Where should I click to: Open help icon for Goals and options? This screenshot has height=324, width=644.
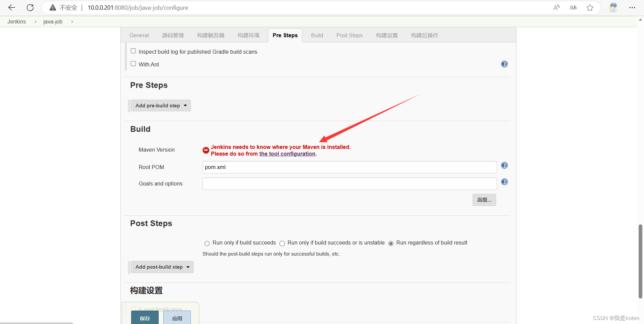point(504,182)
